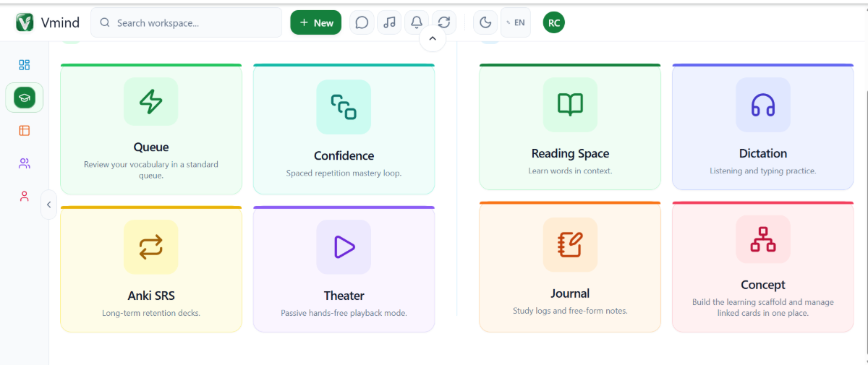Viewport: 868px width, 365px height.
Task: Click the Confidence overlapping squares icon
Action: coord(344,106)
